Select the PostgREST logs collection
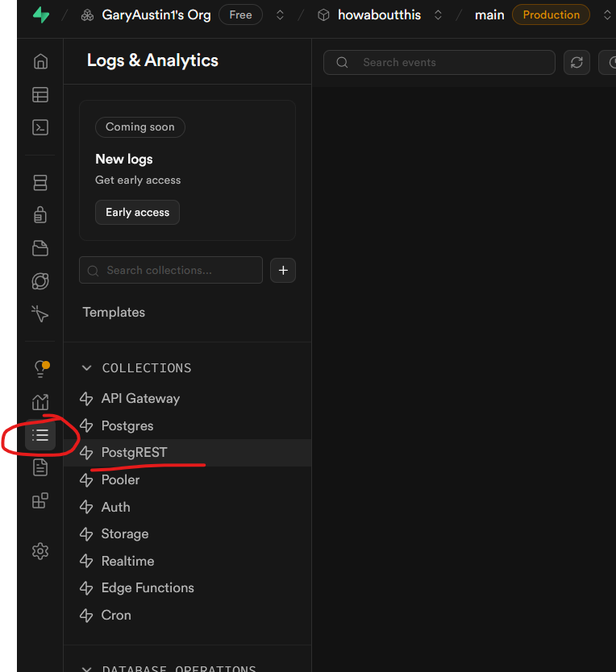616x672 pixels. (x=134, y=453)
